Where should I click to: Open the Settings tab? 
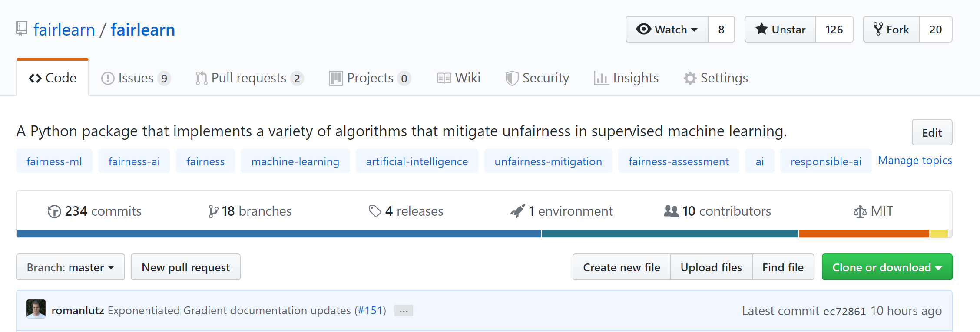715,78
